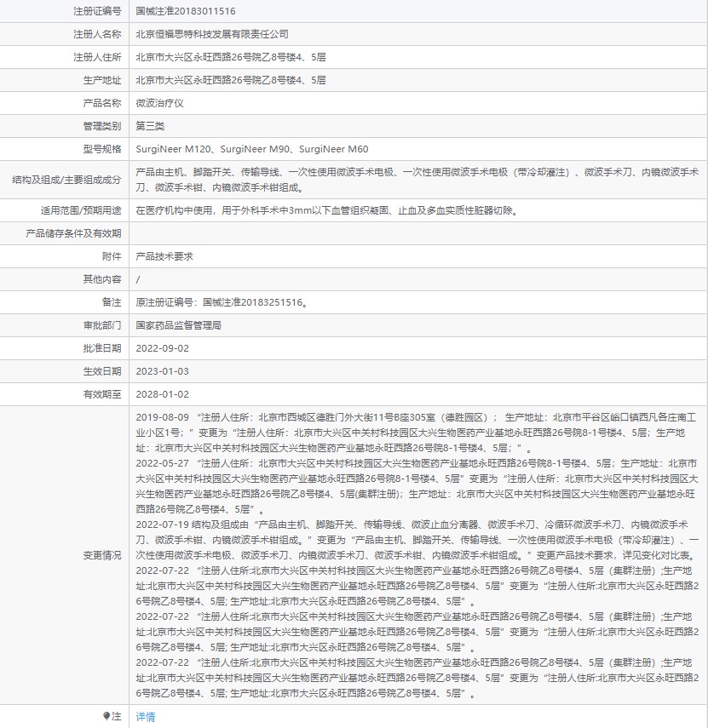Screen dimensions: 708x728
Task: Select expiry date 2028-01-02
Action: (162, 394)
